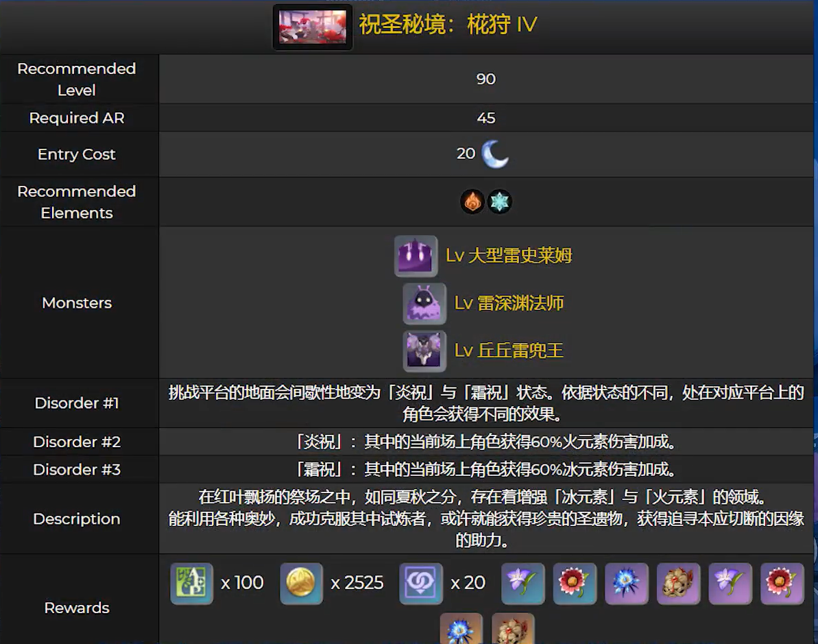
Task: Open the 丘丘雷兜王 monster link
Action: click(x=509, y=350)
